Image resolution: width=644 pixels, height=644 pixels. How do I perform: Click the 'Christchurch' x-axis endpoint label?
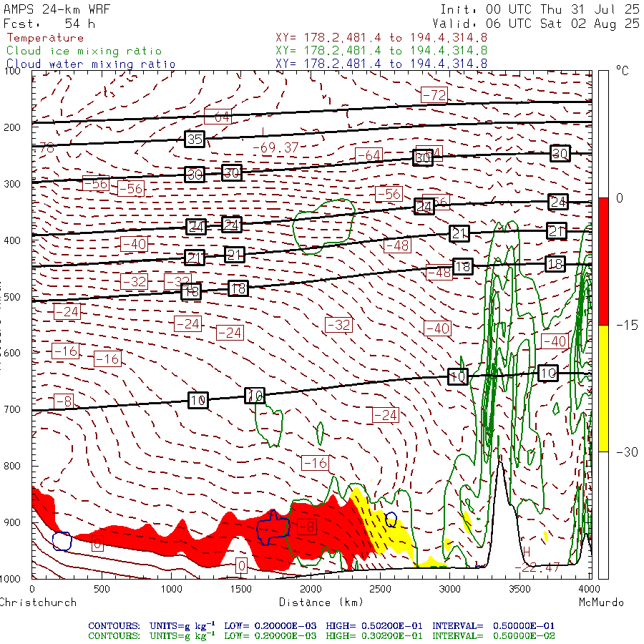(38, 602)
